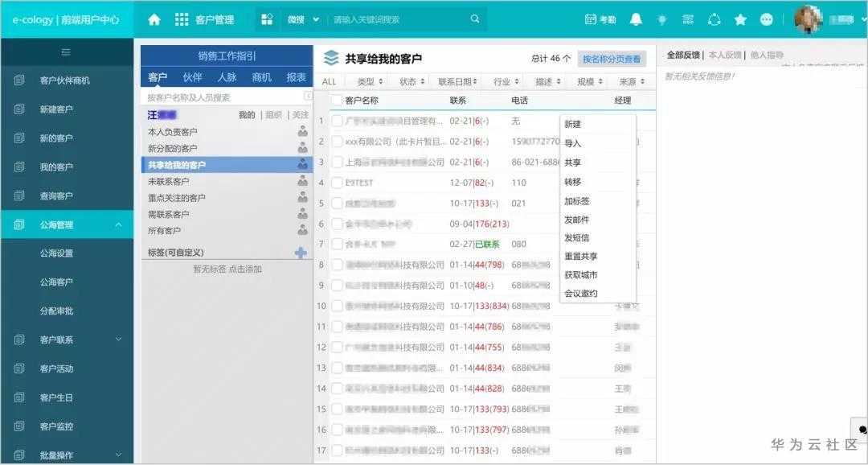Click the search magnifier icon
This screenshot has height=465, width=868.
click(x=475, y=19)
